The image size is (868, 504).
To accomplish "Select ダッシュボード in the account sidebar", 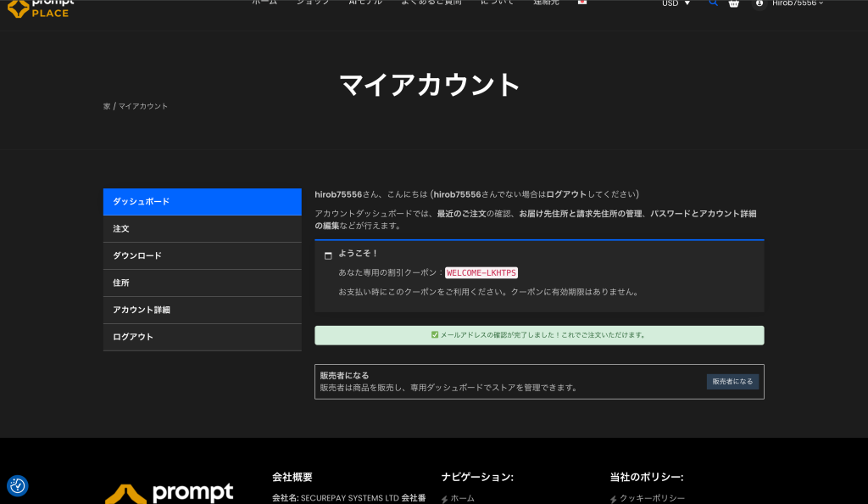I will coord(202,202).
